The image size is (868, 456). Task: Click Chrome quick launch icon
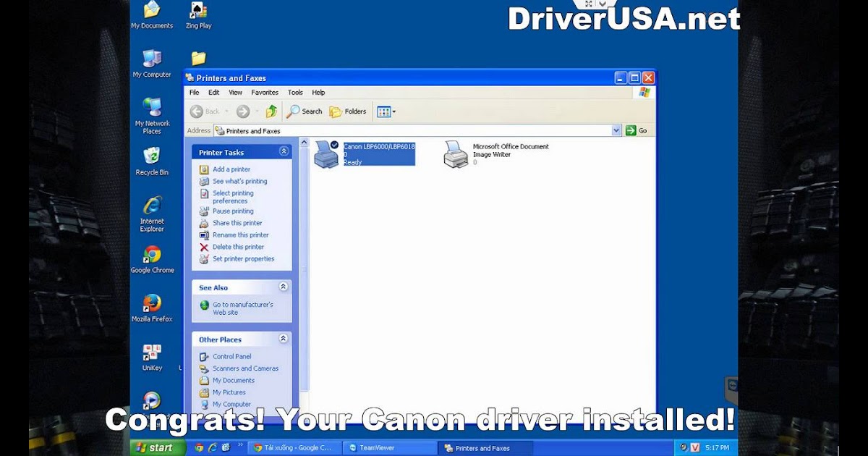click(199, 448)
